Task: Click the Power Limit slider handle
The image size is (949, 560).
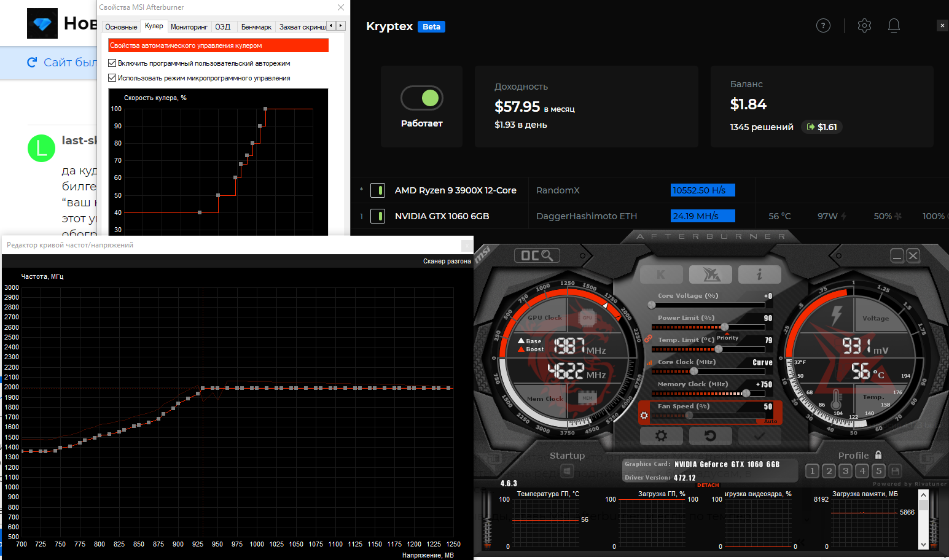Action: coord(725,327)
